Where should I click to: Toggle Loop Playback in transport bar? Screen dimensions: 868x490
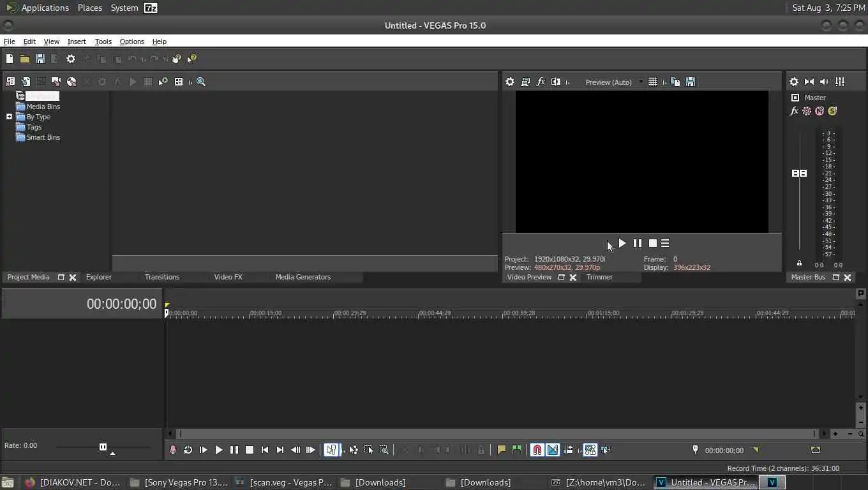[x=188, y=450]
